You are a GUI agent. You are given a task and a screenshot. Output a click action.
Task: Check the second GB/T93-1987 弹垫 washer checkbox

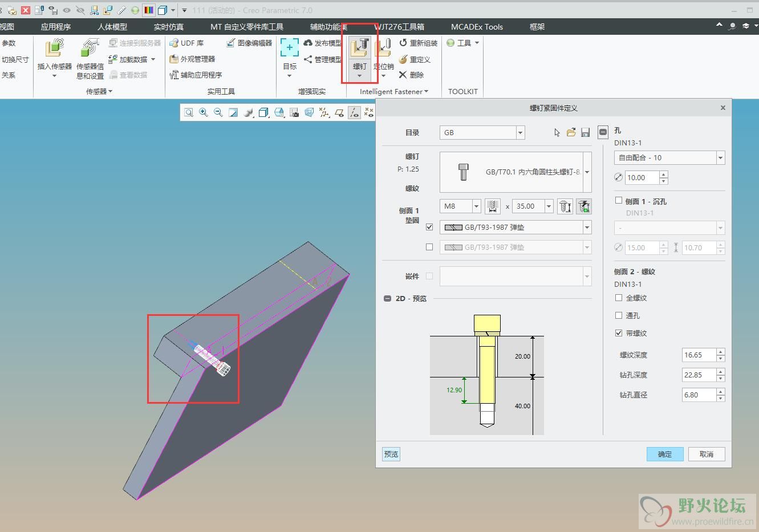tap(429, 247)
